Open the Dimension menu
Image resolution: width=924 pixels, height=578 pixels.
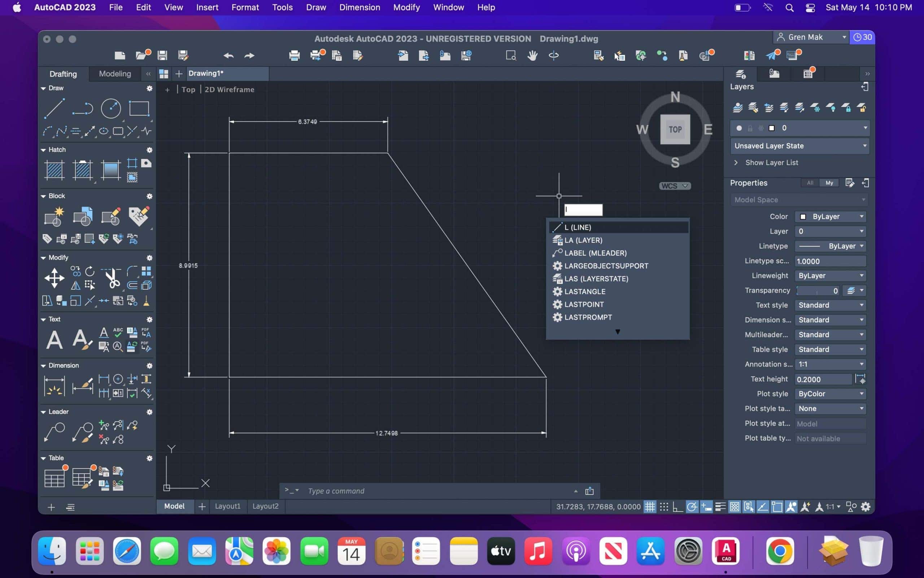point(359,7)
